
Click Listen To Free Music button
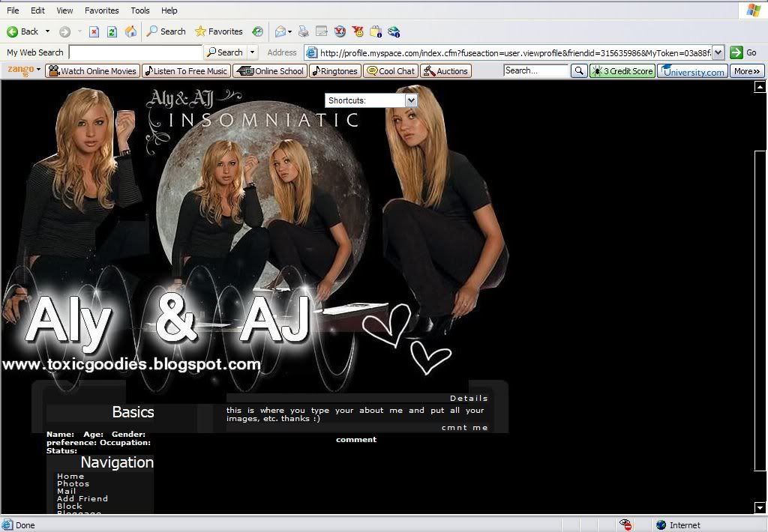click(187, 71)
